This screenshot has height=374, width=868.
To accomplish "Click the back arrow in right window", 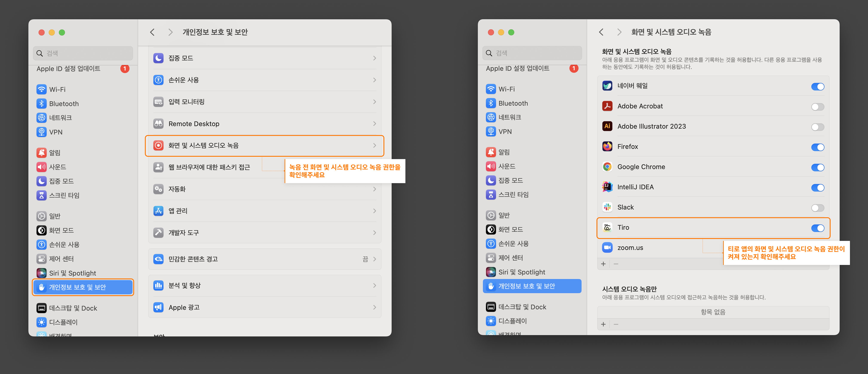I will pyautogui.click(x=601, y=32).
